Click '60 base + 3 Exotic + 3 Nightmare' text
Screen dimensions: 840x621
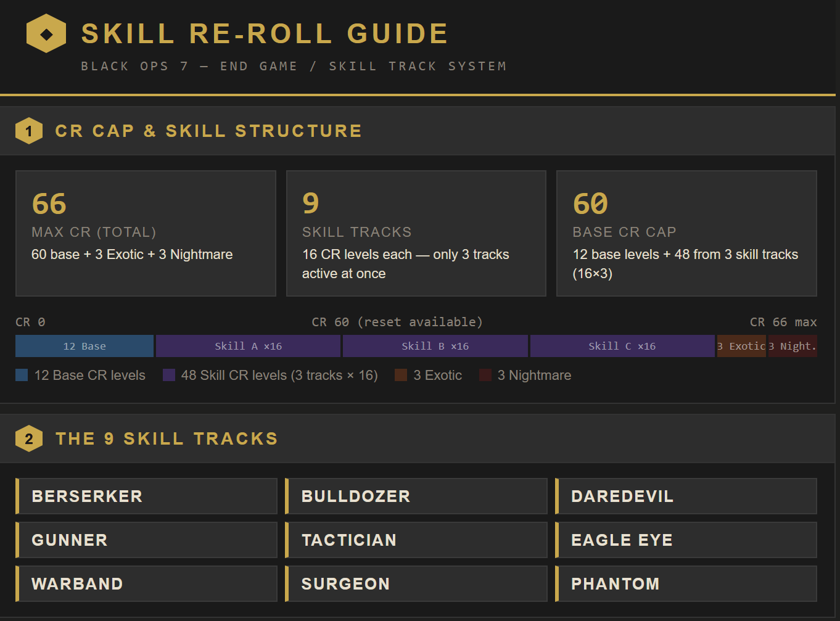pos(132,254)
